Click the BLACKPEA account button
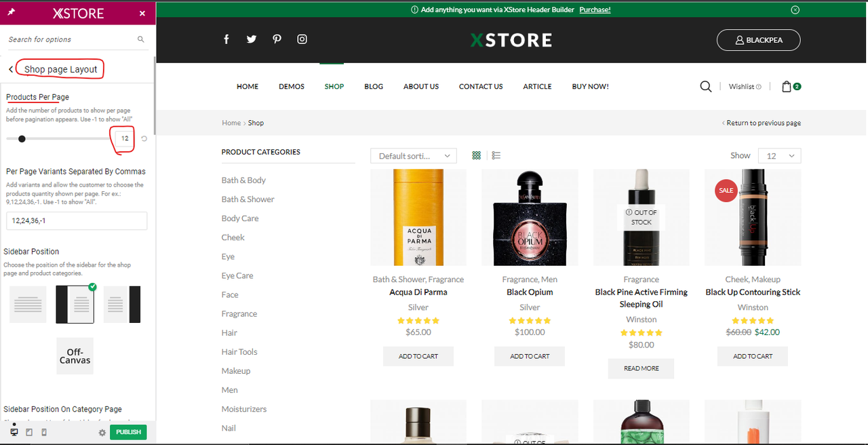The image size is (868, 445). (x=759, y=40)
